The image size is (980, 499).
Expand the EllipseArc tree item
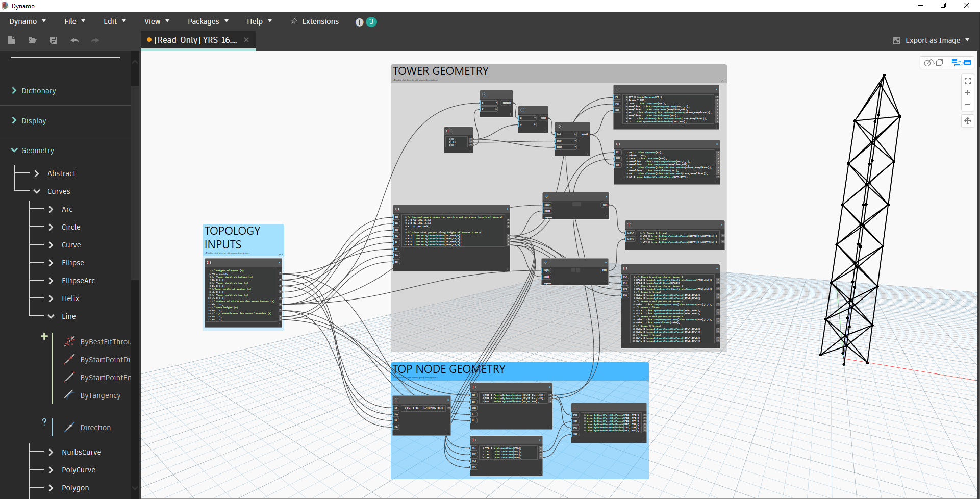[x=51, y=281]
